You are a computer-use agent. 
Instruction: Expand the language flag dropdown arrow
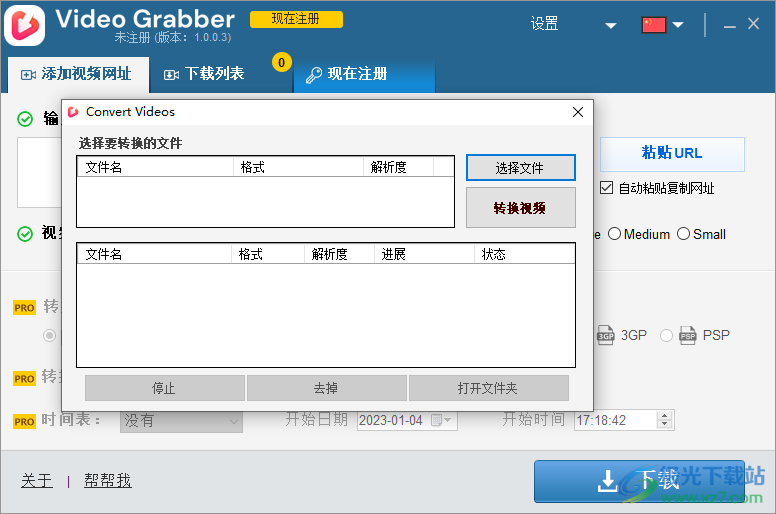678,25
